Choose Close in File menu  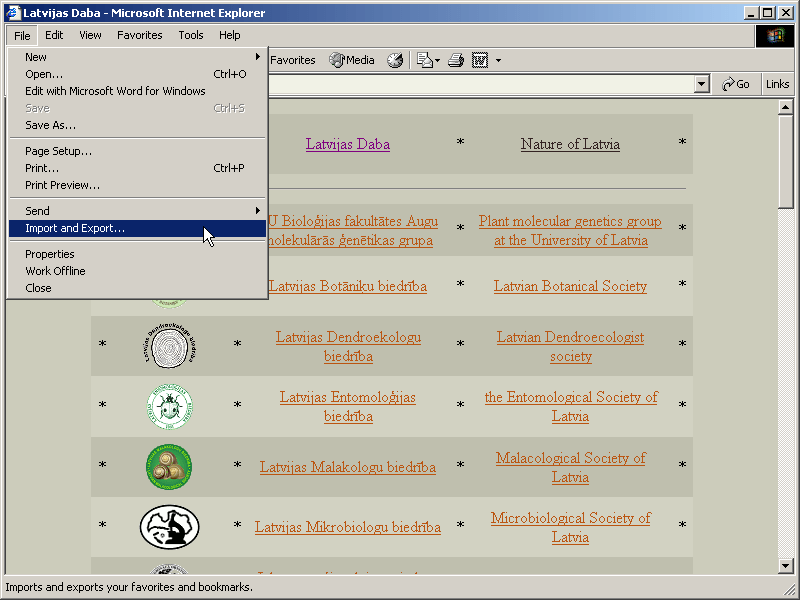coord(137,288)
